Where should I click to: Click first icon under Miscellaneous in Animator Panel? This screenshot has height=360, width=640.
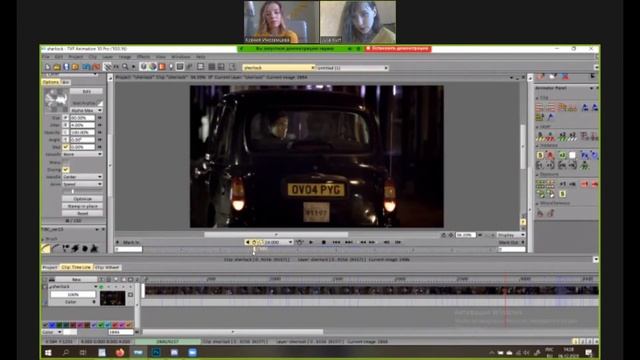pos(540,213)
